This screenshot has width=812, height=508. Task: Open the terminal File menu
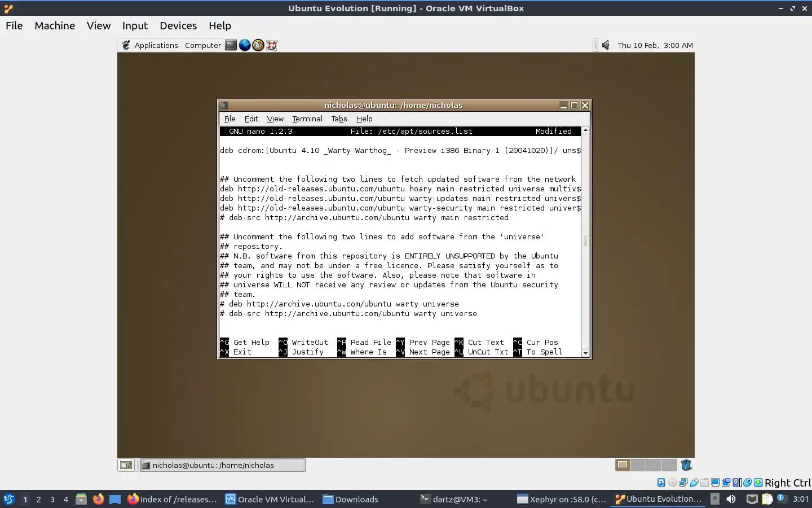tap(230, 119)
